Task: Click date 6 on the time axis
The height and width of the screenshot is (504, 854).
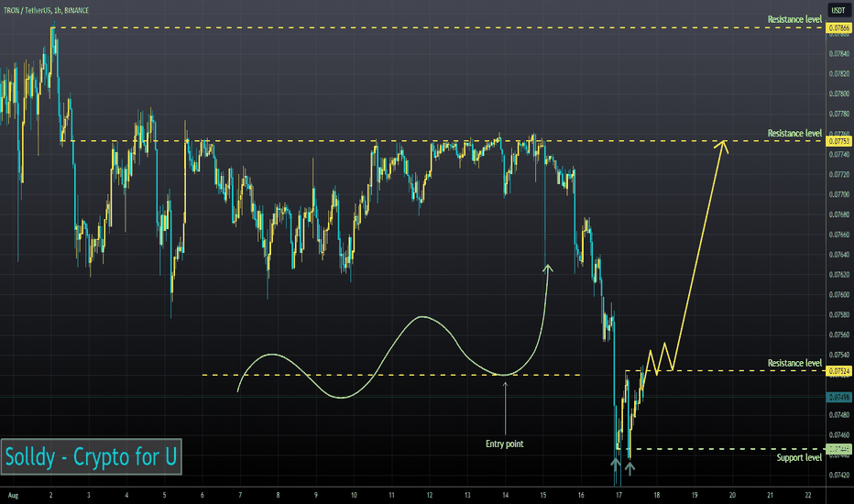Action: coord(203,495)
